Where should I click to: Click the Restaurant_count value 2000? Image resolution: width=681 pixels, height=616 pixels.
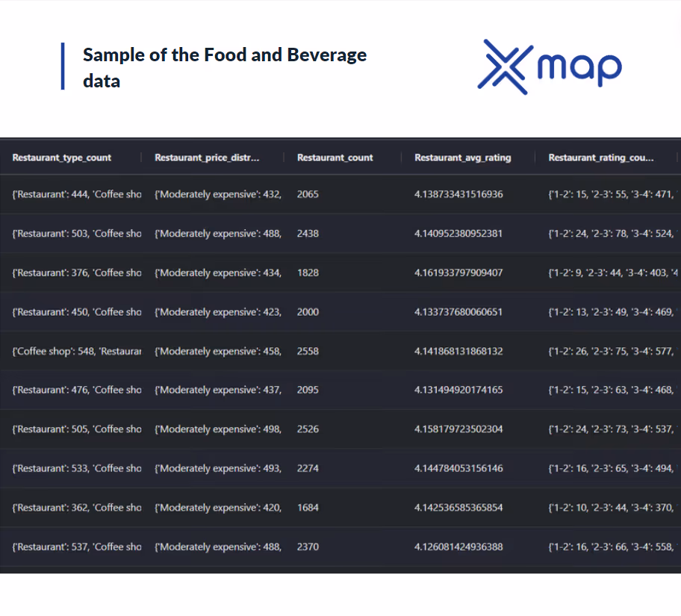coord(308,312)
